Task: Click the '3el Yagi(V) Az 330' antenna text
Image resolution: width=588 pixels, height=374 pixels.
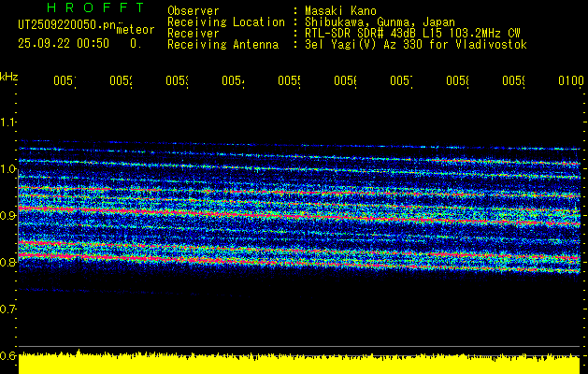Action: click(x=416, y=45)
